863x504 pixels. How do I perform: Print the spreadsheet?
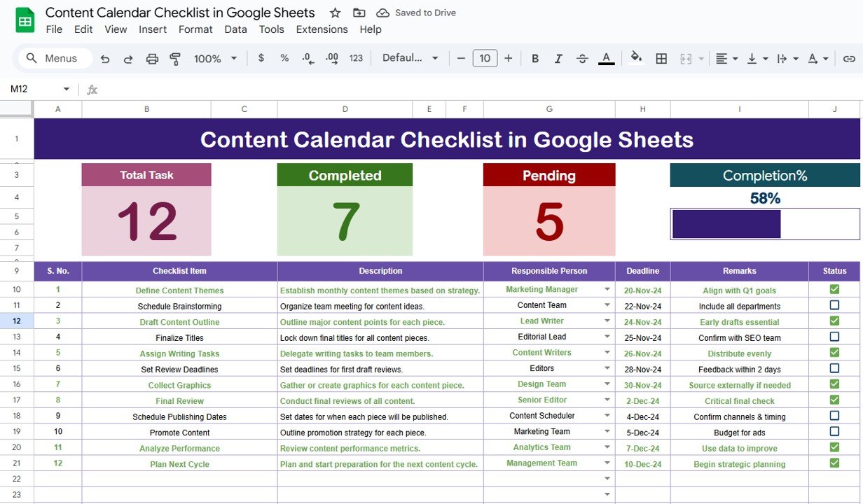[x=152, y=59]
